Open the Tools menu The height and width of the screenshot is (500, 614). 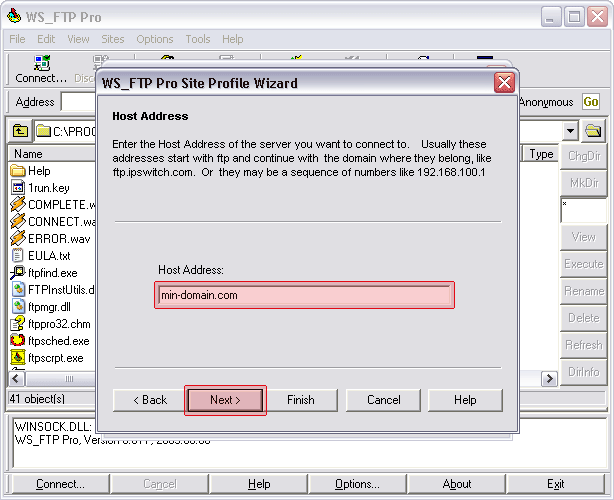click(x=198, y=39)
